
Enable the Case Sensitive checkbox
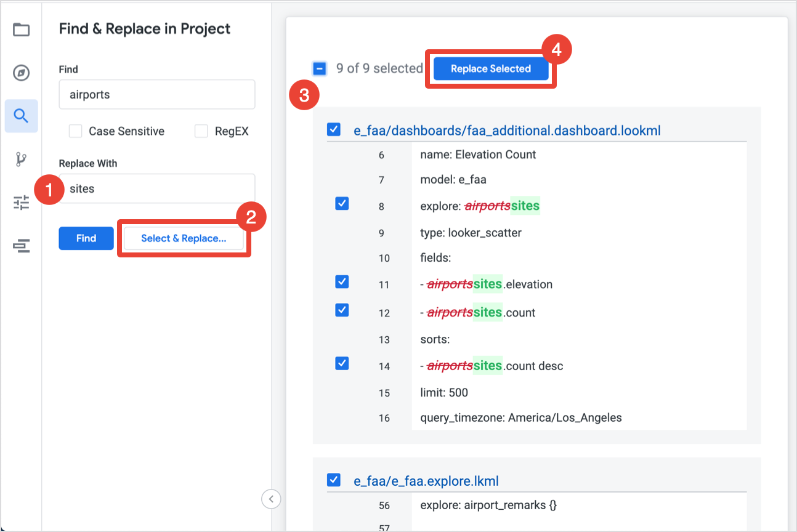[x=76, y=131]
